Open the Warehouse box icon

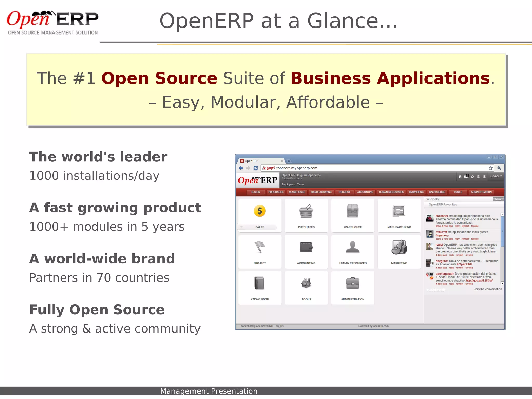[x=353, y=211]
